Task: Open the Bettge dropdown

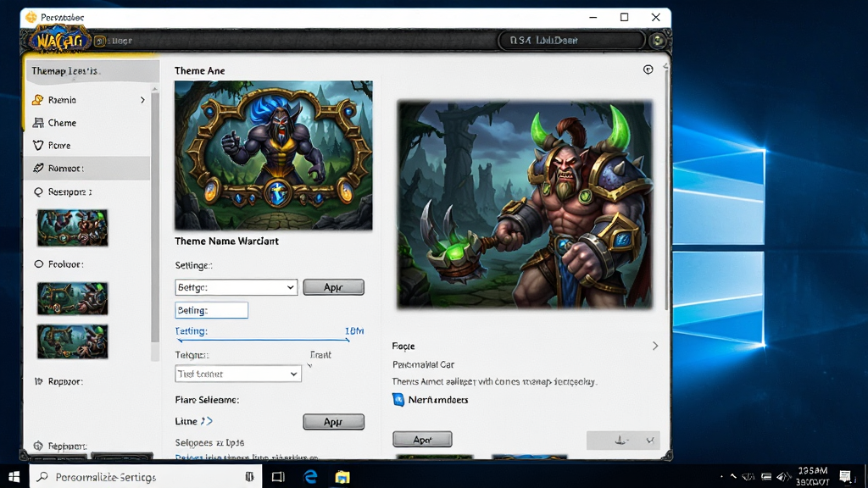Action: coord(236,287)
